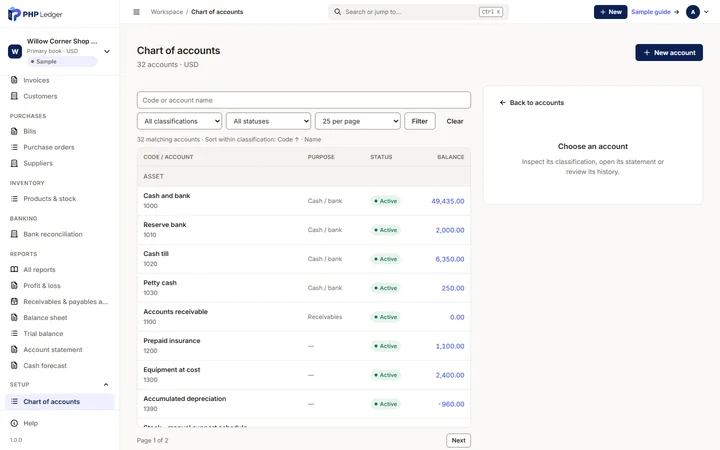Click the Trial balance list icon
Screen dimensions: 720x450
(x=14, y=333)
